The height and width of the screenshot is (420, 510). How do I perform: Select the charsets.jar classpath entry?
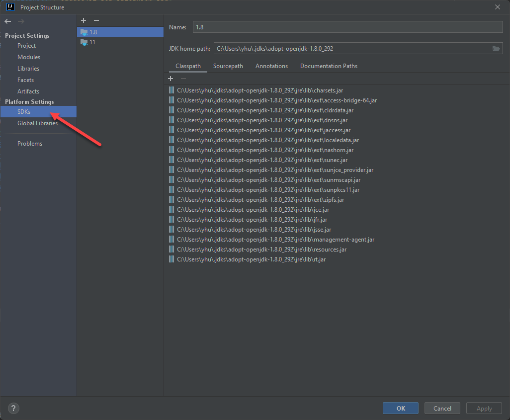click(x=256, y=90)
